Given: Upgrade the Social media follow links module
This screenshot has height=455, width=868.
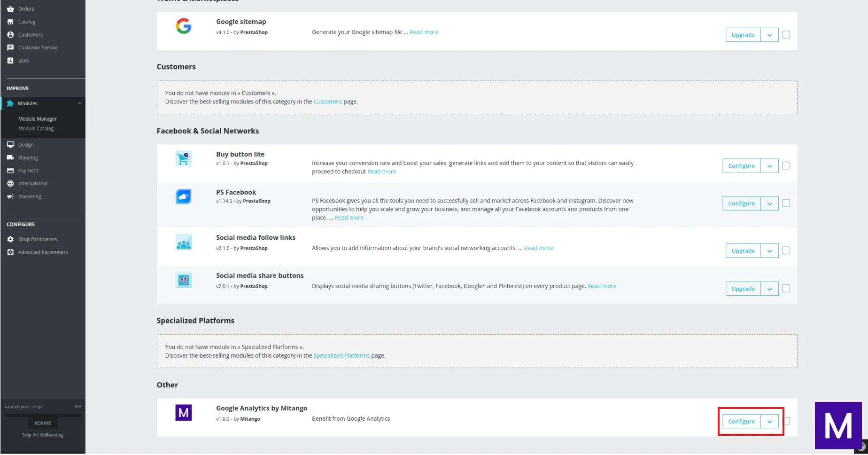Looking at the screenshot, I should [743, 251].
